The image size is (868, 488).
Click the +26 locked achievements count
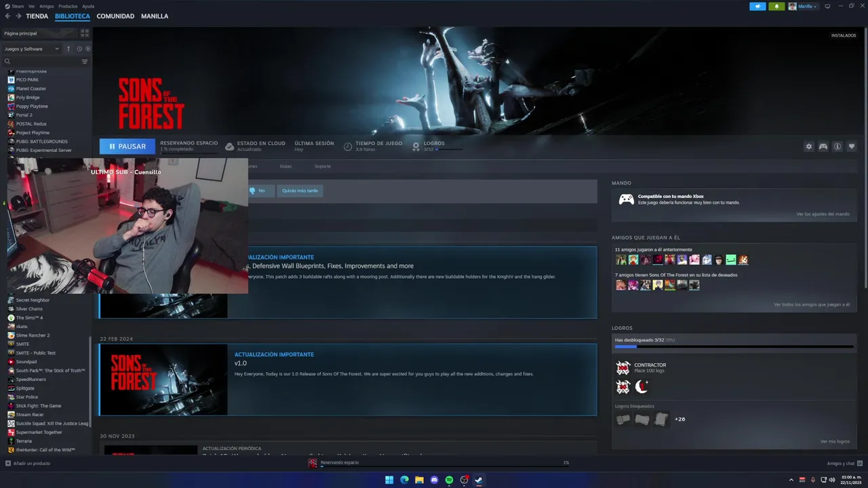click(679, 420)
